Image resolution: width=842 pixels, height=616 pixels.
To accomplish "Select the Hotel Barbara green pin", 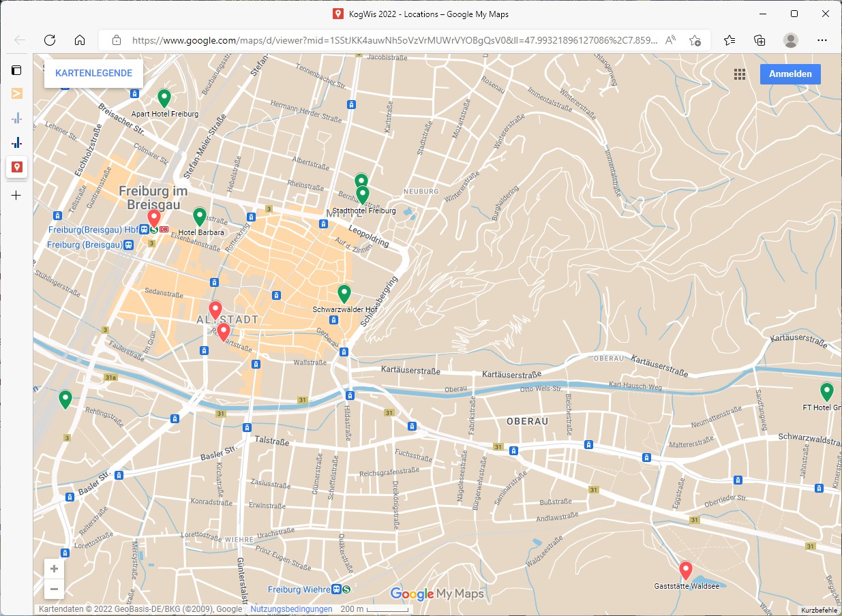I will coord(200,217).
